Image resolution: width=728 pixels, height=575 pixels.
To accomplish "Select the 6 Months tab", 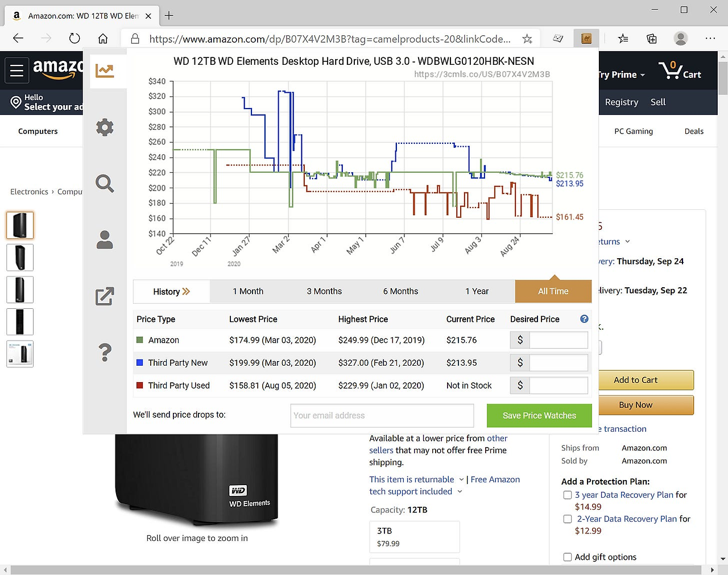I will coord(400,291).
